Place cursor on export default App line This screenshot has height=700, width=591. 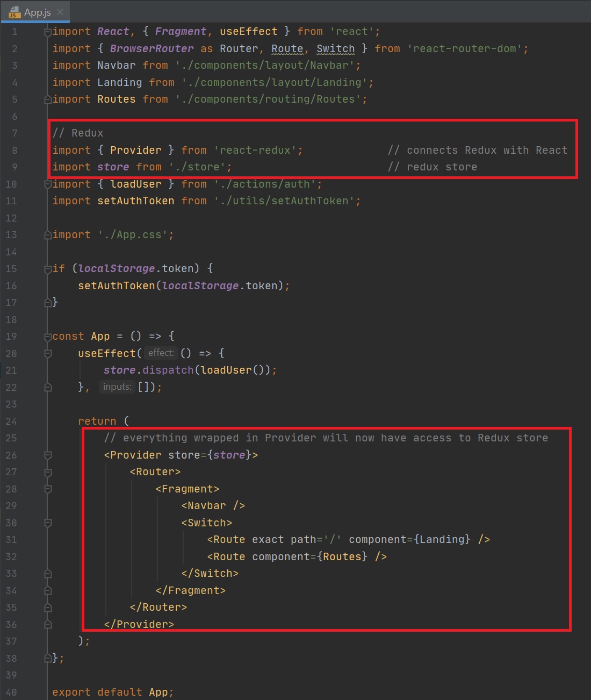[113, 692]
